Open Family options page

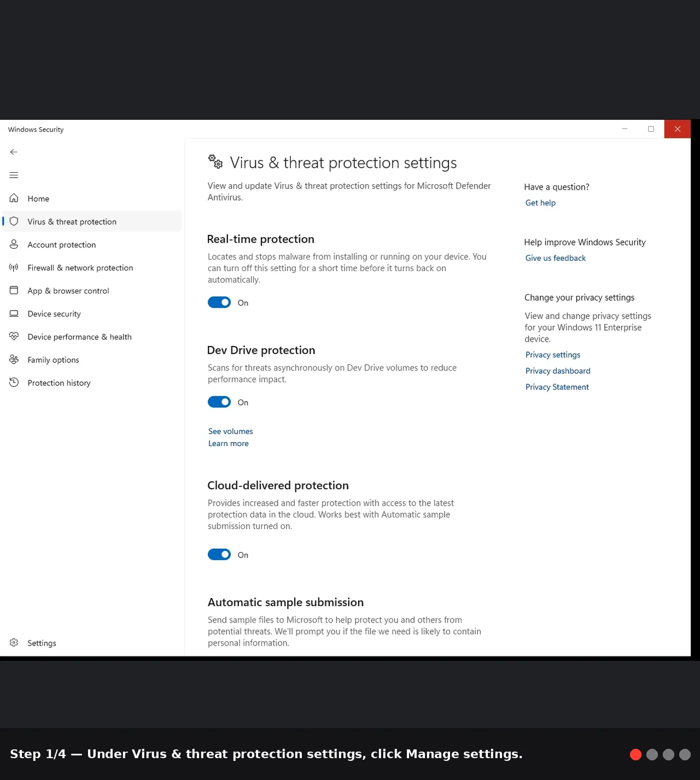pos(92,359)
